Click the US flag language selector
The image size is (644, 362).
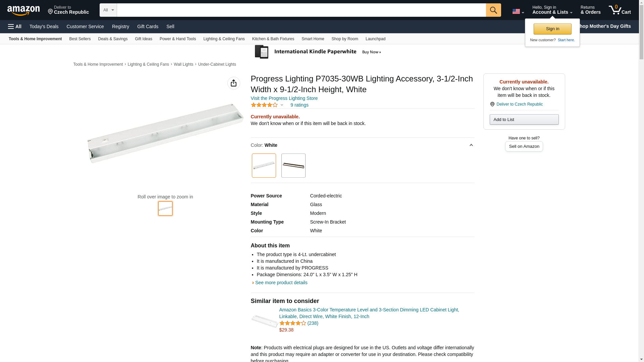pos(518,11)
